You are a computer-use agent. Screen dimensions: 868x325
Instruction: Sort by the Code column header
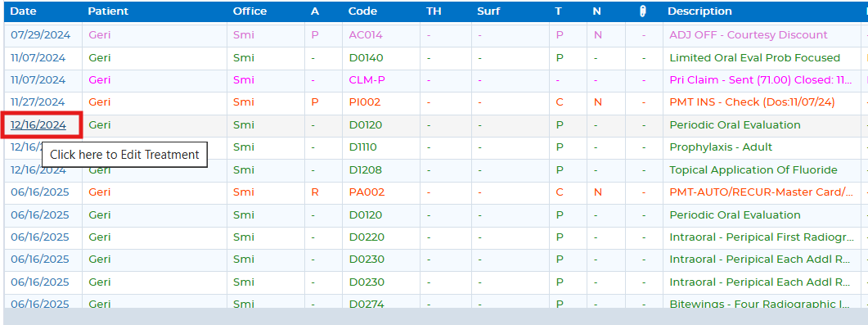click(362, 11)
